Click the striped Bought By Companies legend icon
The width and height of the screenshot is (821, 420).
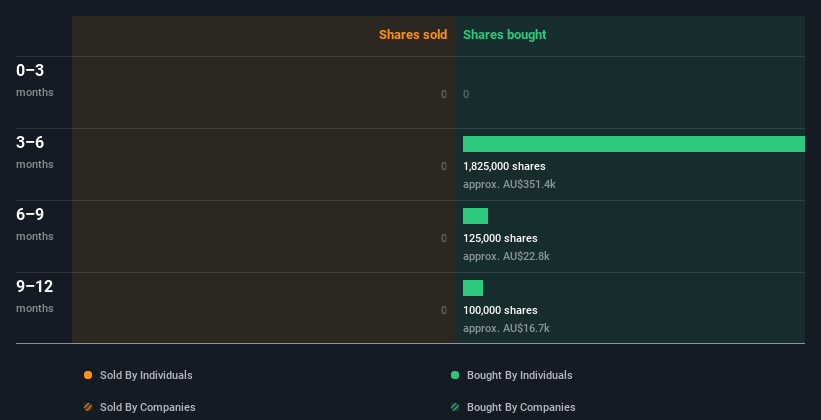[x=455, y=407]
